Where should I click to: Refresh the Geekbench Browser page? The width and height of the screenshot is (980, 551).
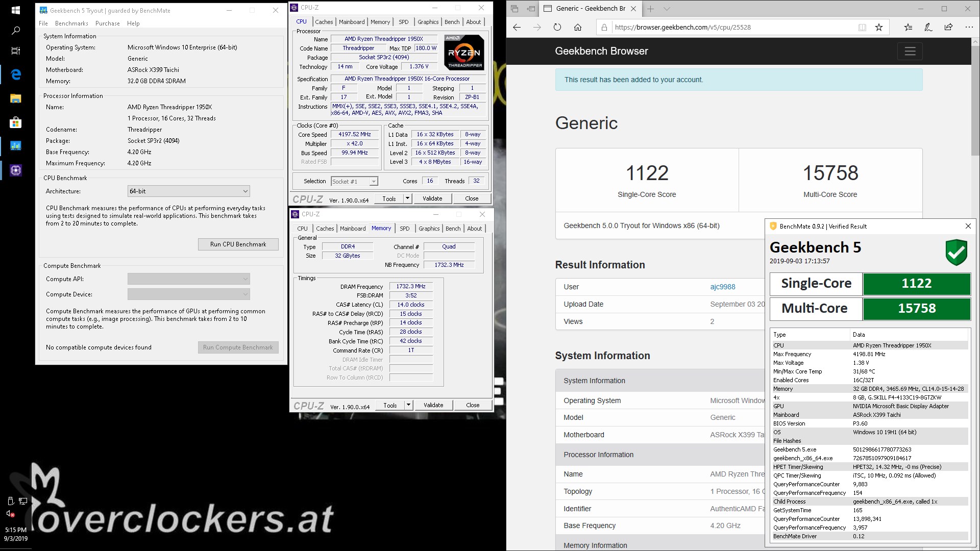tap(557, 28)
